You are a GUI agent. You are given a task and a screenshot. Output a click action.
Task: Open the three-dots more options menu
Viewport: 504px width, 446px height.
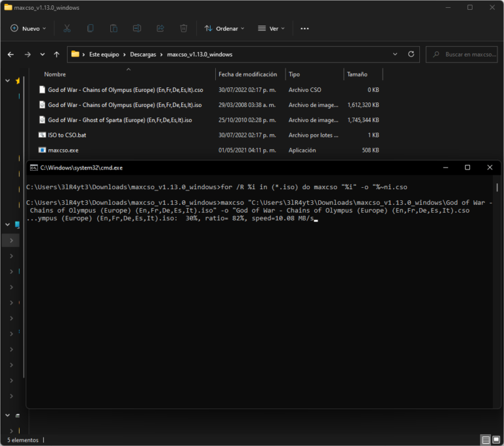tap(304, 29)
